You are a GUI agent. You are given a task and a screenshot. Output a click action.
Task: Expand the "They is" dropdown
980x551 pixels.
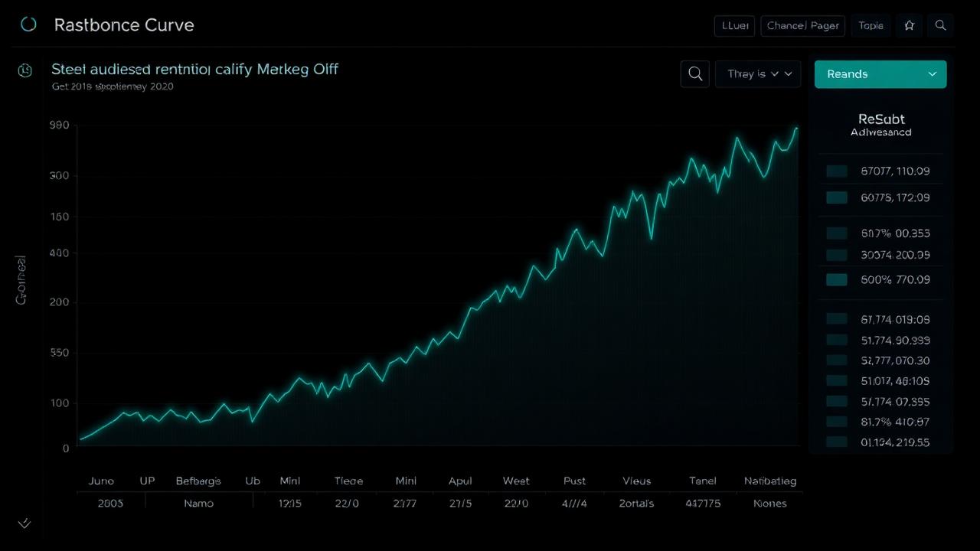[x=758, y=74]
